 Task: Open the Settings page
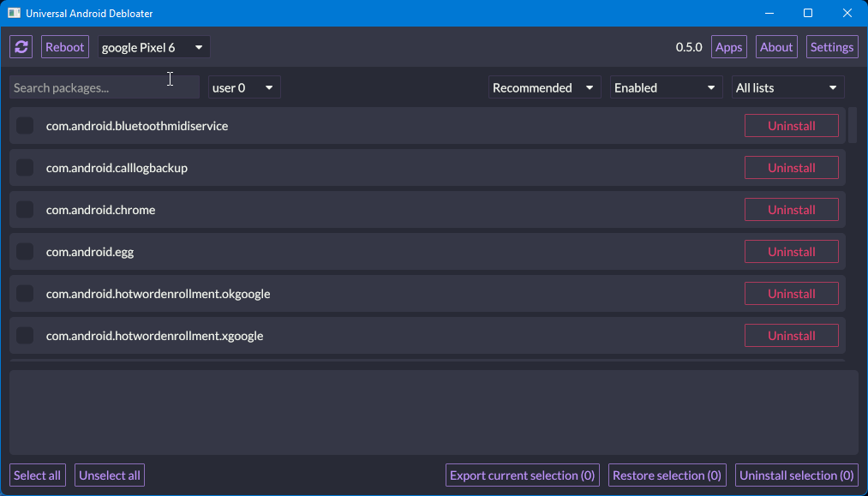tap(831, 47)
